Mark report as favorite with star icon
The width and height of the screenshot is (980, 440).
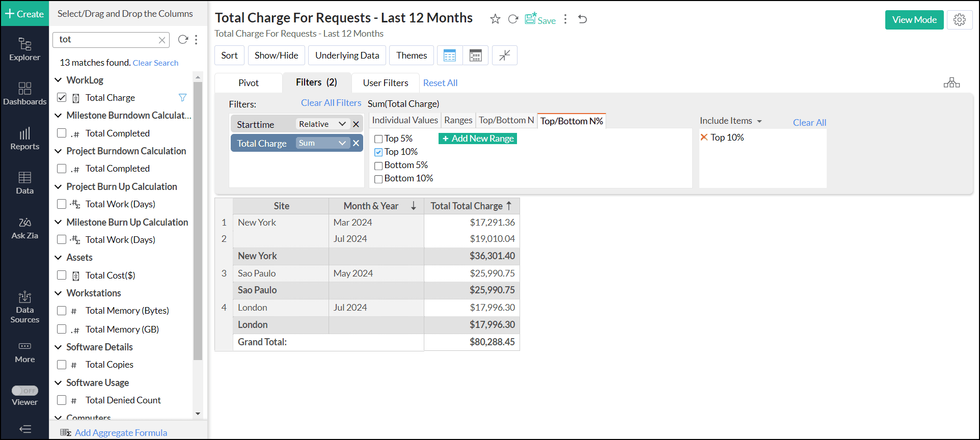point(495,19)
